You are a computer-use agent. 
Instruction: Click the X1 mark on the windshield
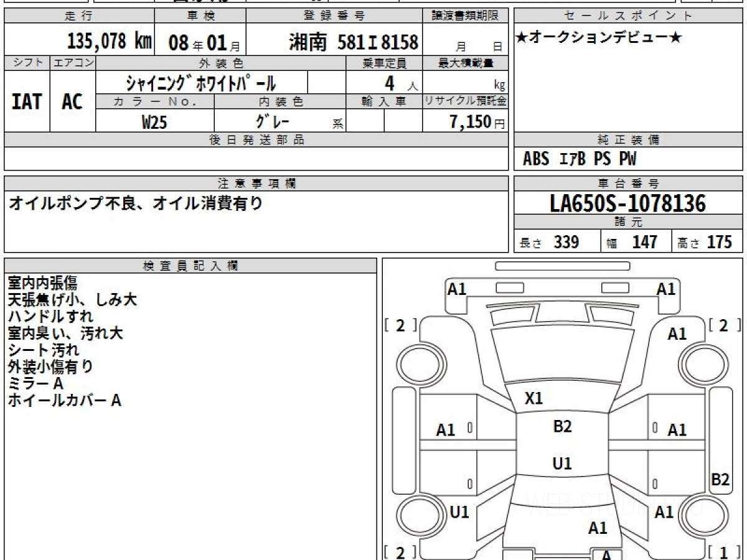click(x=533, y=399)
